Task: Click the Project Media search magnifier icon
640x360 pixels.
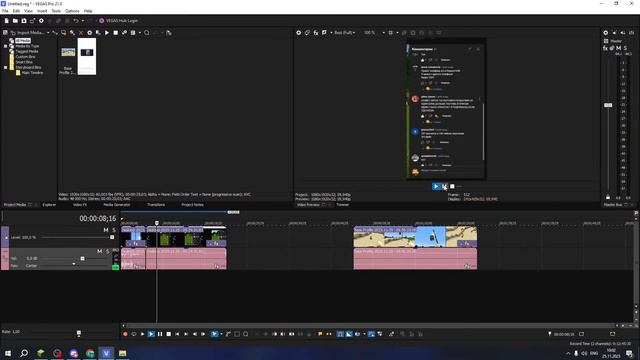Action: click(x=147, y=33)
